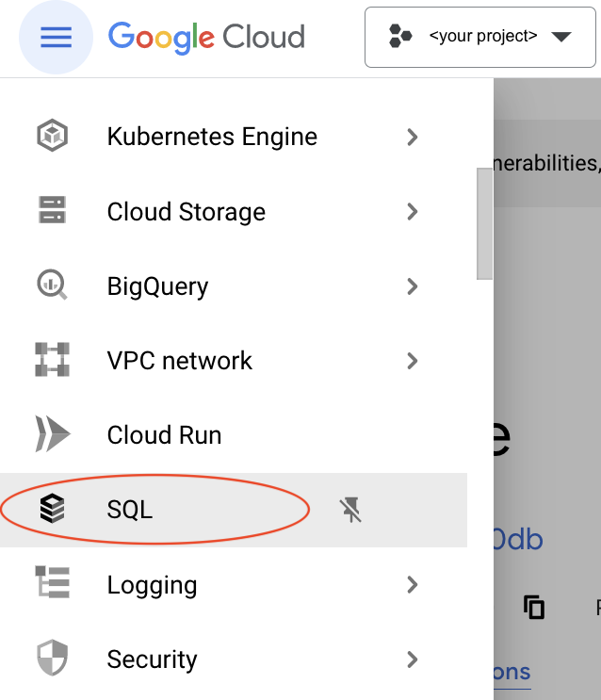Open the project selector dropdown
The image size is (601, 700).
[481, 38]
